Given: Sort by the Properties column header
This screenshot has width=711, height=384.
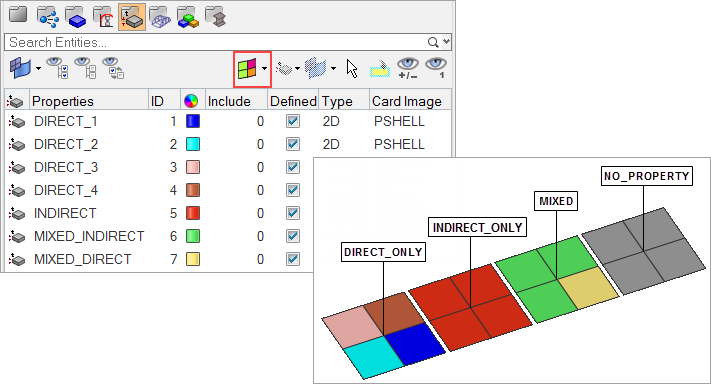Looking at the screenshot, I should pos(63,101).
